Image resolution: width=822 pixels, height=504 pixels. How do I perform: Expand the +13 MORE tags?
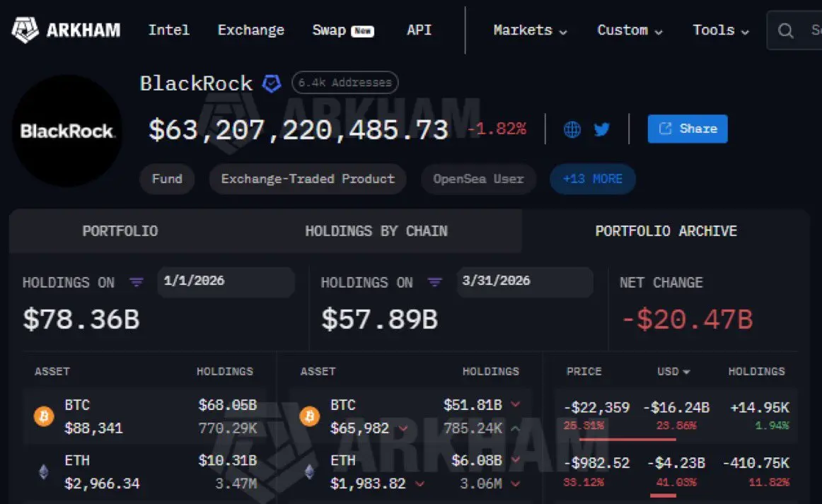592,179
